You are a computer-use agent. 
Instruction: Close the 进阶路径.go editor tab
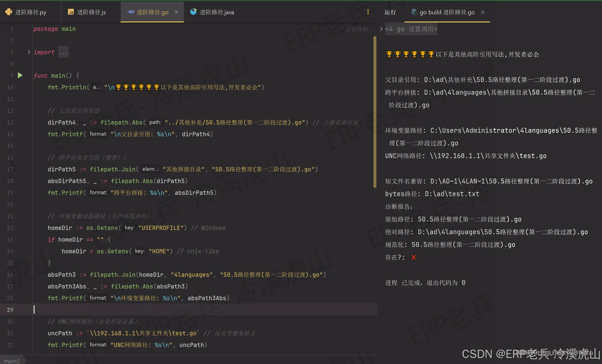pos(176,12)
